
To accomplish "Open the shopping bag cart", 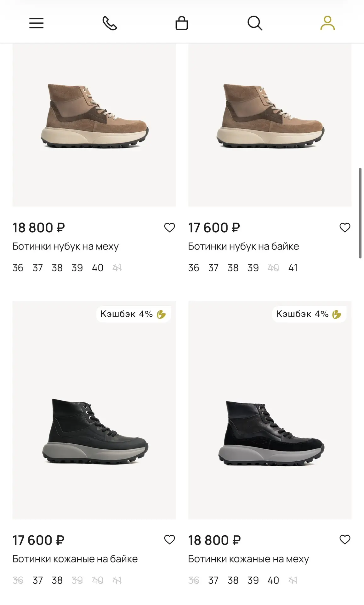I will [x=182, y=23].
